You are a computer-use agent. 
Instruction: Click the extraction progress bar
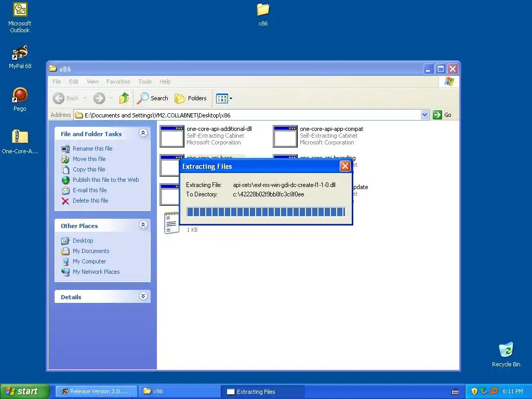coord(267,212)
